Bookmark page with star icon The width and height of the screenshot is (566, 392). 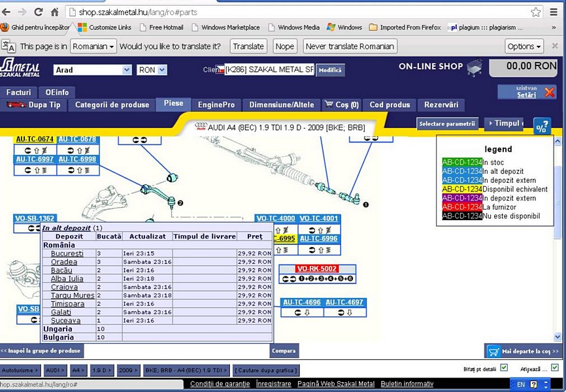pyautogui.click(x=536, y=12)
